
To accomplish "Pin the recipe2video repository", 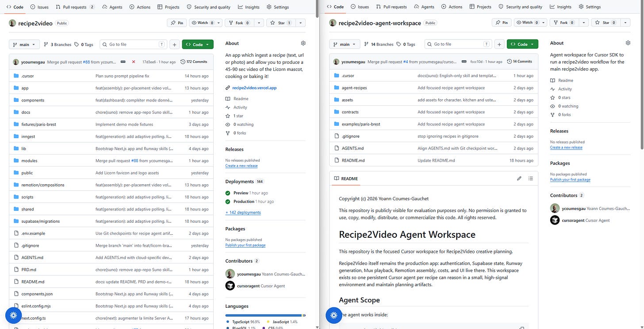I will 177,23.
